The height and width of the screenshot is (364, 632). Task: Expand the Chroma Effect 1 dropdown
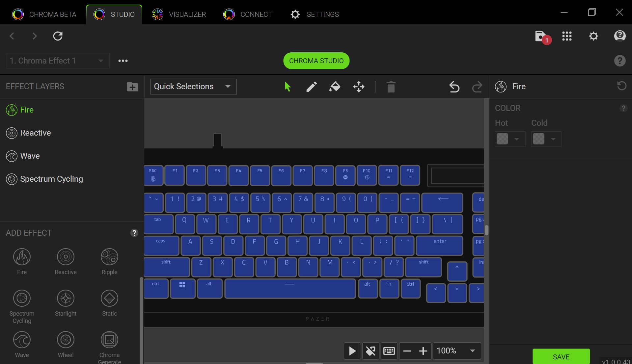(58, 61)
